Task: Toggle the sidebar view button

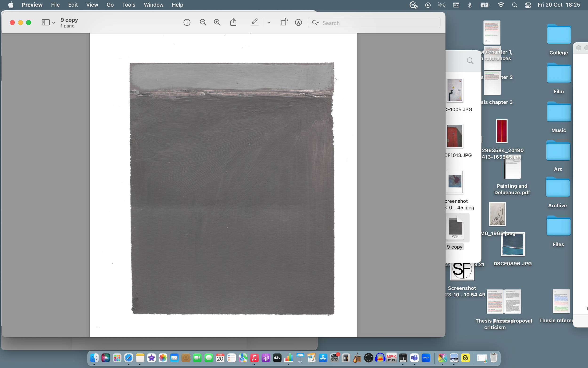Action: coord(45,22)
